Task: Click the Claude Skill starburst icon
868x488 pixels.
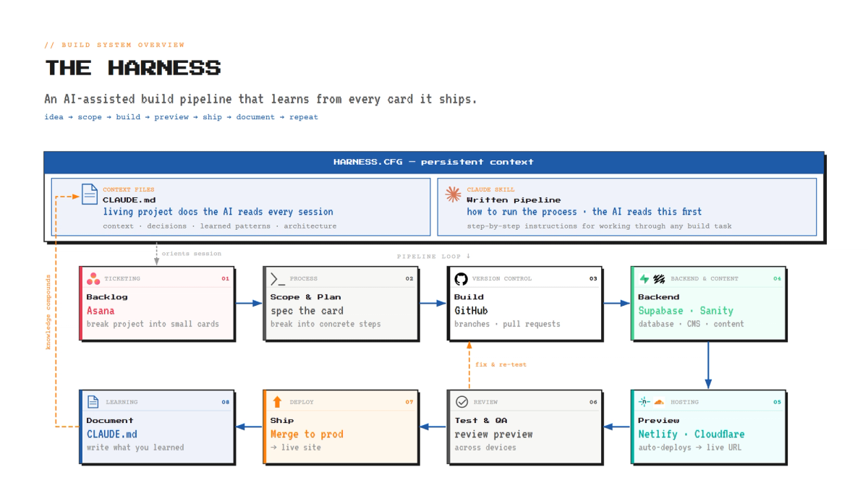Action: click(453, 194)
